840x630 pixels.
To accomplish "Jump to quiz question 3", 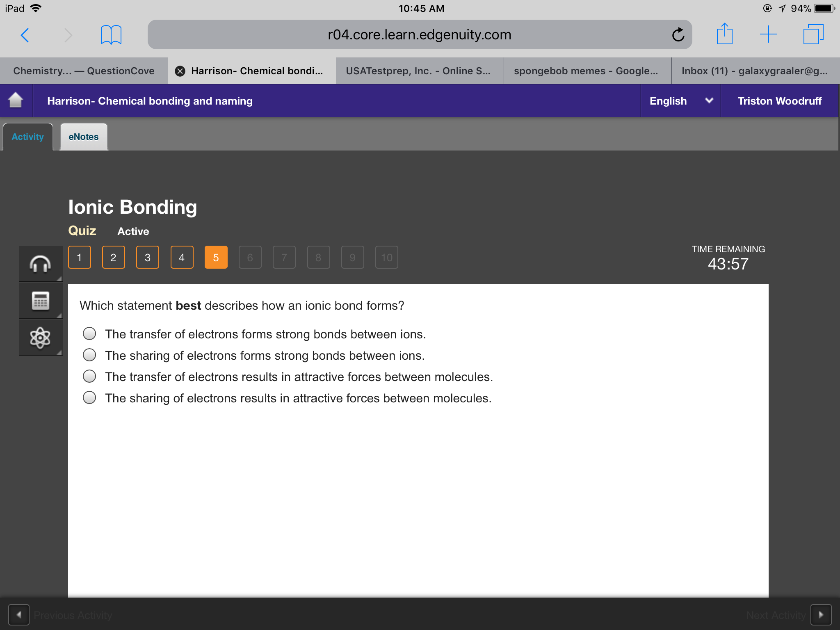I will click(x=148, y=257).
